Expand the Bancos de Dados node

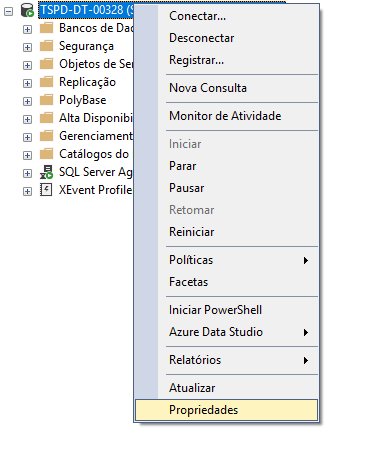[27, 30]
